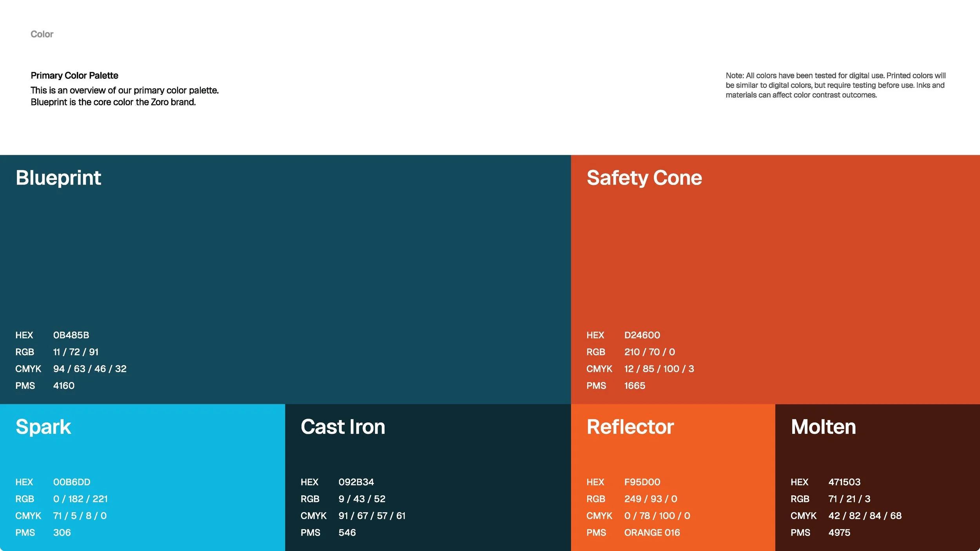Click the Reflector color name heading
980x551 pixels.
tap(630, 427)
